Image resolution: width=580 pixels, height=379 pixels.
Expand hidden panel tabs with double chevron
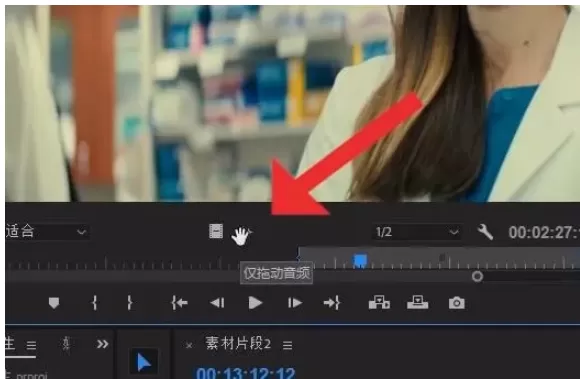coord(102,344)
